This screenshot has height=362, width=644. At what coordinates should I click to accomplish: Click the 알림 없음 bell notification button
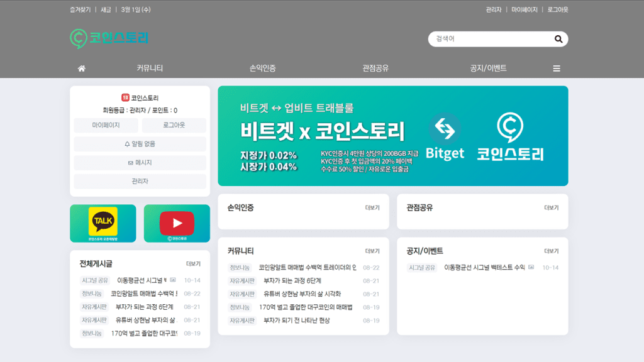pyautogui.click(x=140, y=144)
